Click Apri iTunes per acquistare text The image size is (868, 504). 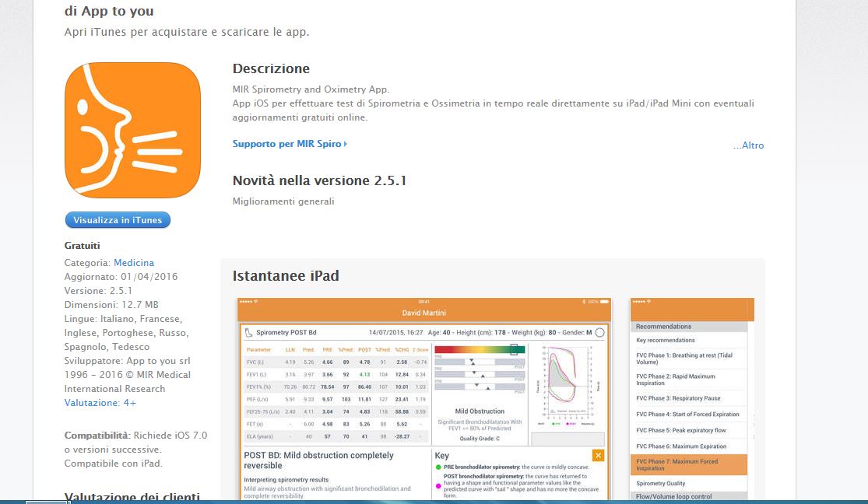point(187,32)
